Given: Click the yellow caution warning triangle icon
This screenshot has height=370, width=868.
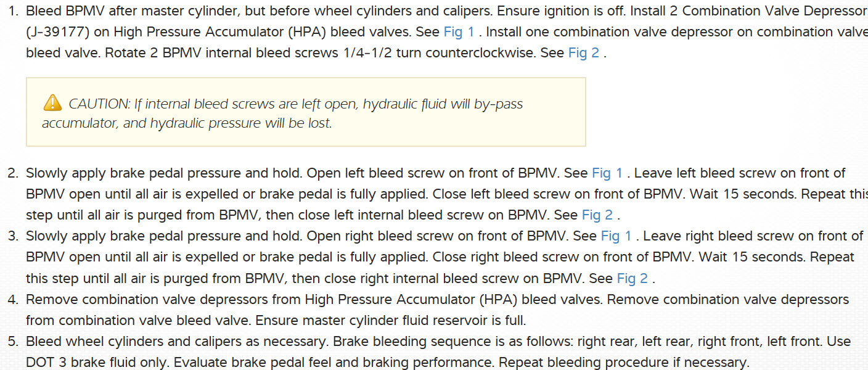Looking at the screenshot, I should (52, 102).
